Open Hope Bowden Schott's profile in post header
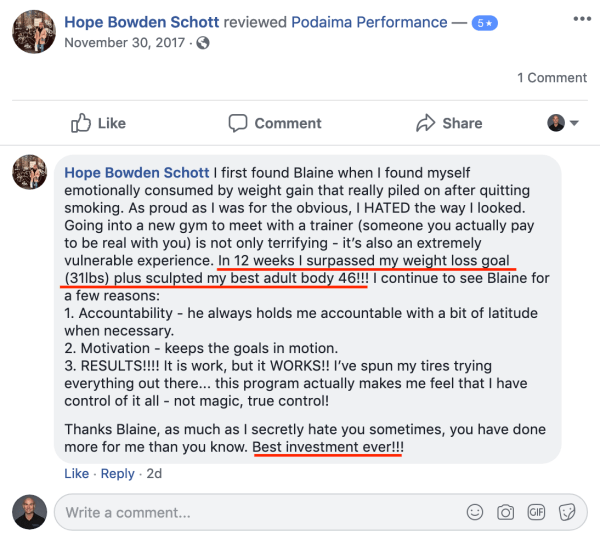 tap(142, 22)
